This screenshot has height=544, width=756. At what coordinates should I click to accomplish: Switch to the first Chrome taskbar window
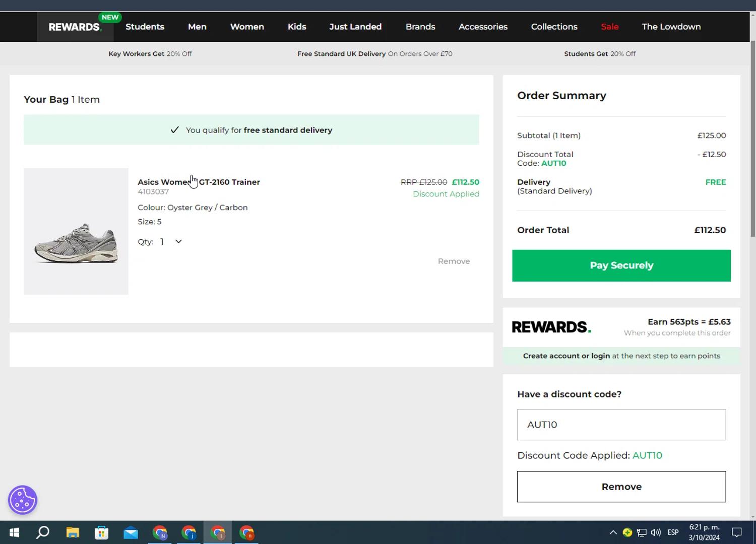(160, 532)
